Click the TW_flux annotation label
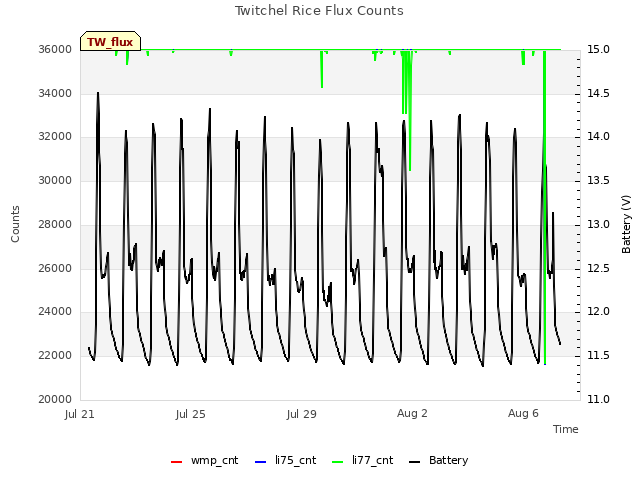640x480 pixels. tap(110, 41)
